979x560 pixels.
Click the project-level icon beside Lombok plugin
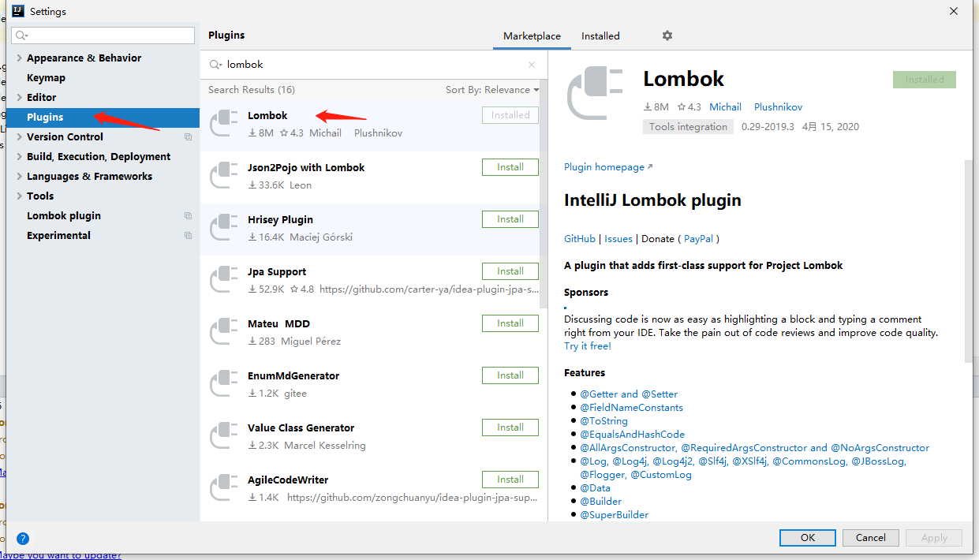(188, 216)
